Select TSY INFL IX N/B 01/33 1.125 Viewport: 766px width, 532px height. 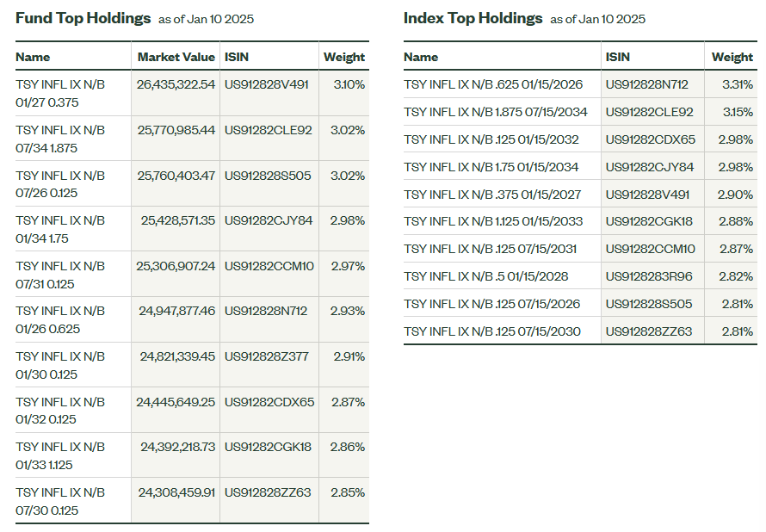(x=60, y=455)
